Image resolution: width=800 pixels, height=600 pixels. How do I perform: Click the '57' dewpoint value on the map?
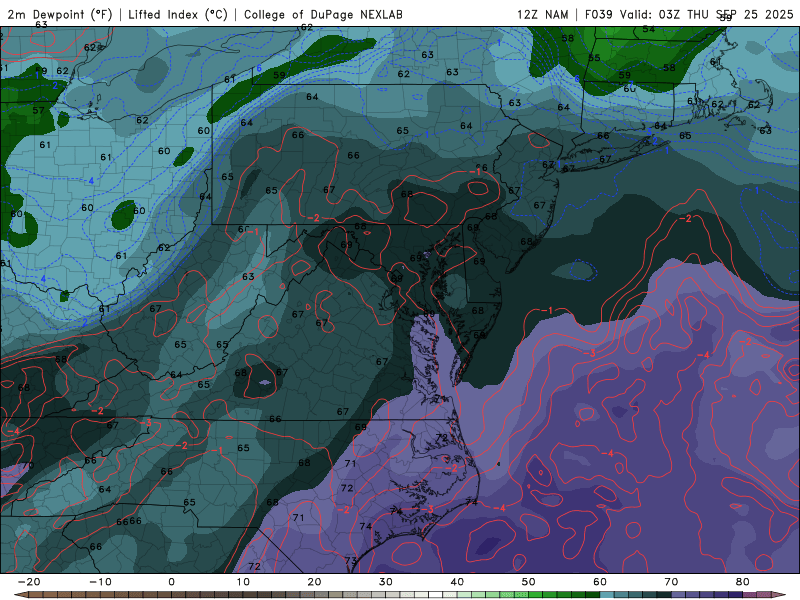click(38, 110)
